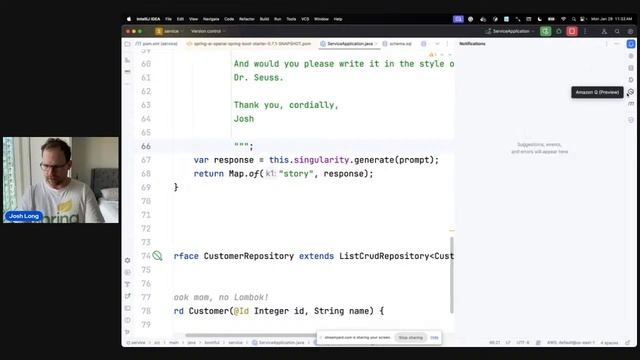Click the horizontal editor scrollbar
640x360 pixels.
click(x=251, y=336)
